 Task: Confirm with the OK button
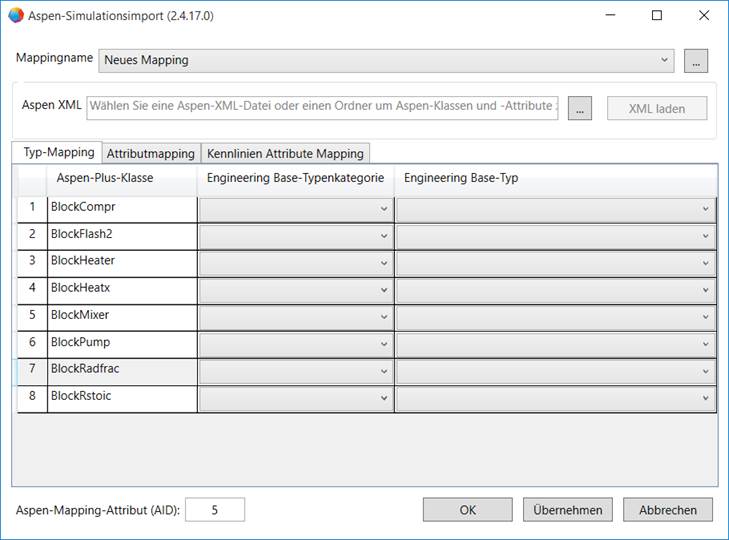point(468,510)
